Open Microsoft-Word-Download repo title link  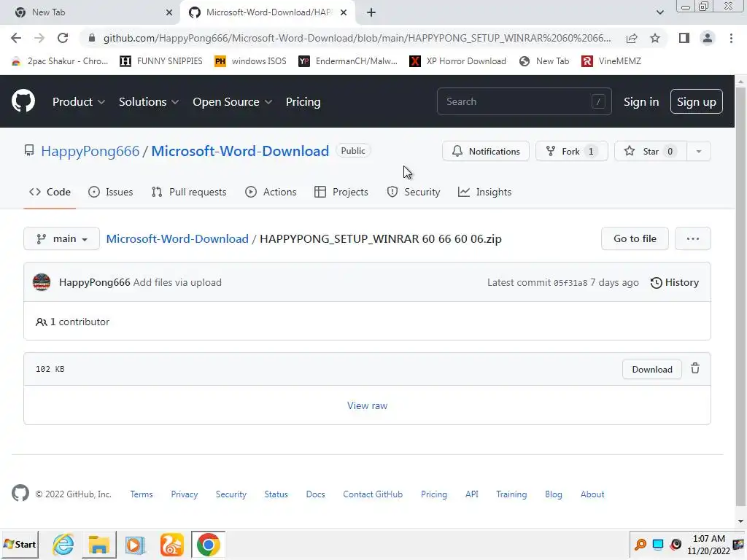[x=240, y=151]
